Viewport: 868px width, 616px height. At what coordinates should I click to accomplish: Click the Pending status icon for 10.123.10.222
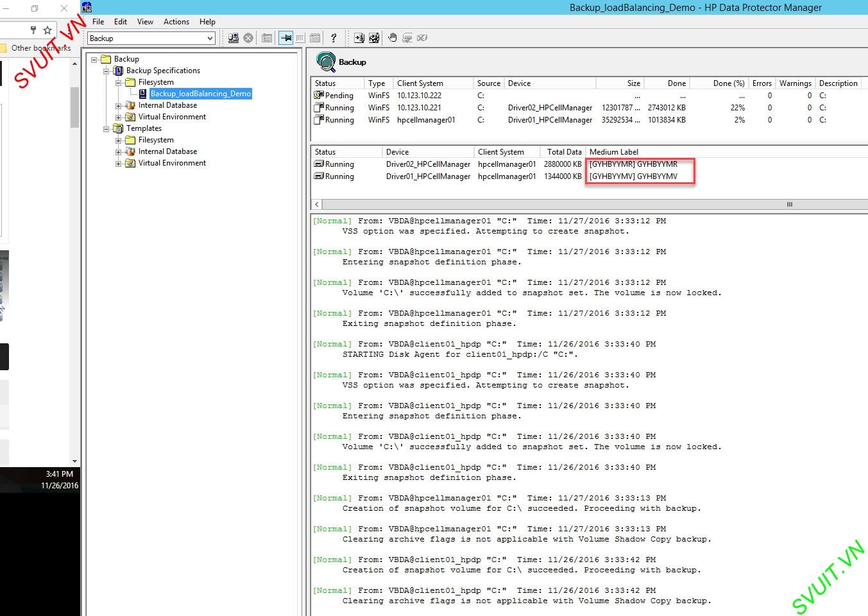coord(319,95)
